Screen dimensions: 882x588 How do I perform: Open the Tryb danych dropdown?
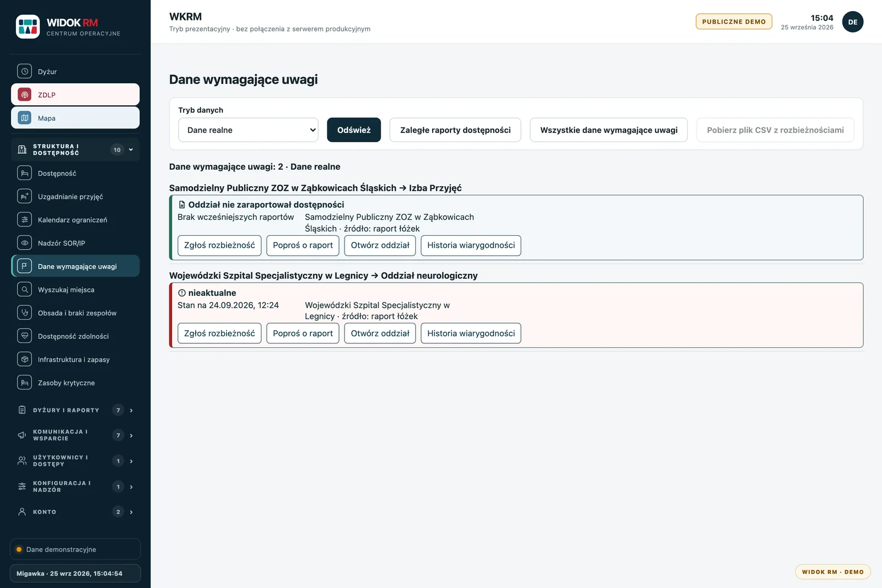[248, 130]
